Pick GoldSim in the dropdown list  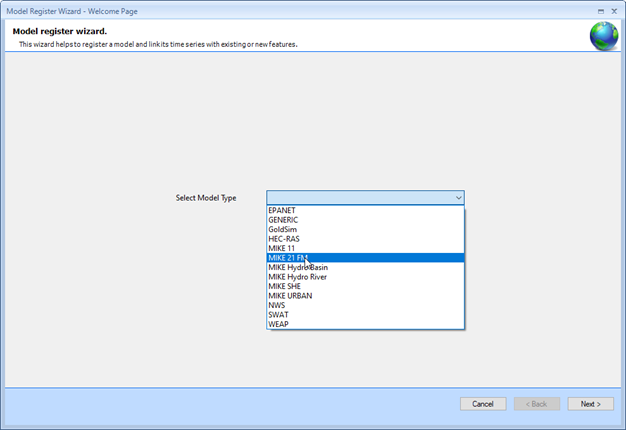click(365, 230)
